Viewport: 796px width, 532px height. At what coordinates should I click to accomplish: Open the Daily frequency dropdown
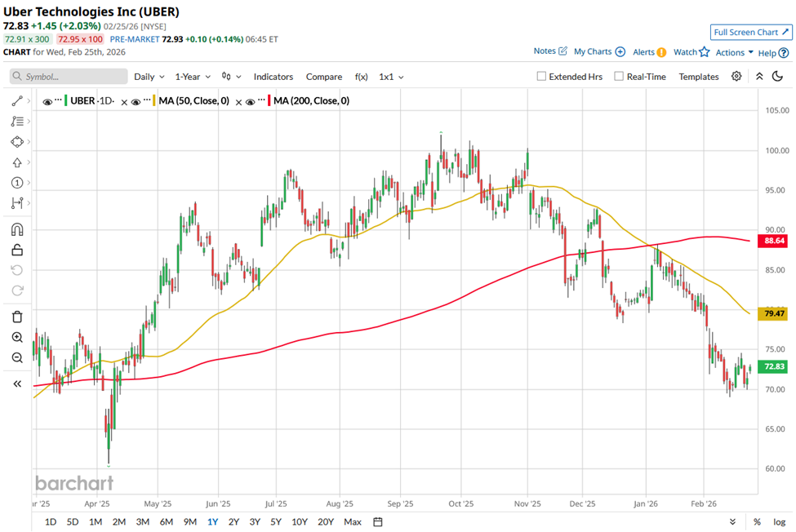point(149,77)
